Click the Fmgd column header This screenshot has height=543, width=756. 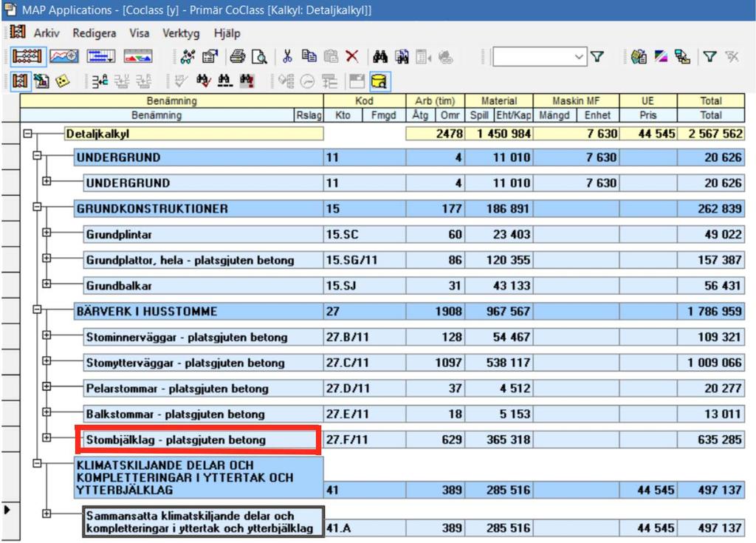tap(384, 115)
